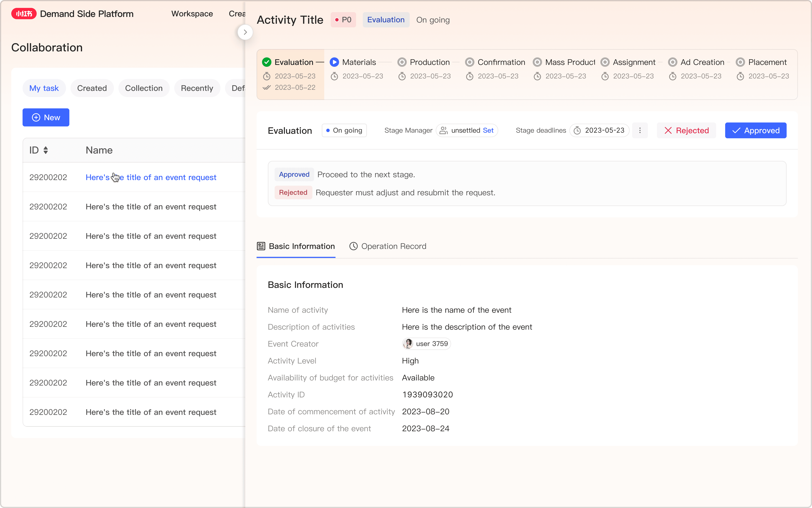Click the clock icon under Production stage
The width and height of the screenshot is (812, 508).
[402, 76]
